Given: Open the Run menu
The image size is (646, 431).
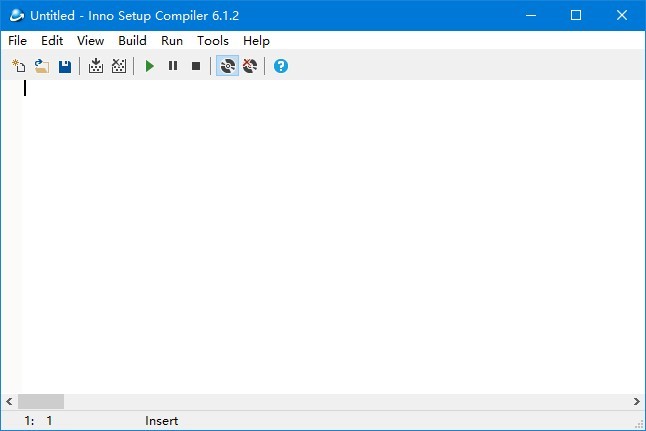Looking at the screenshot, I should tap(172, 41).
